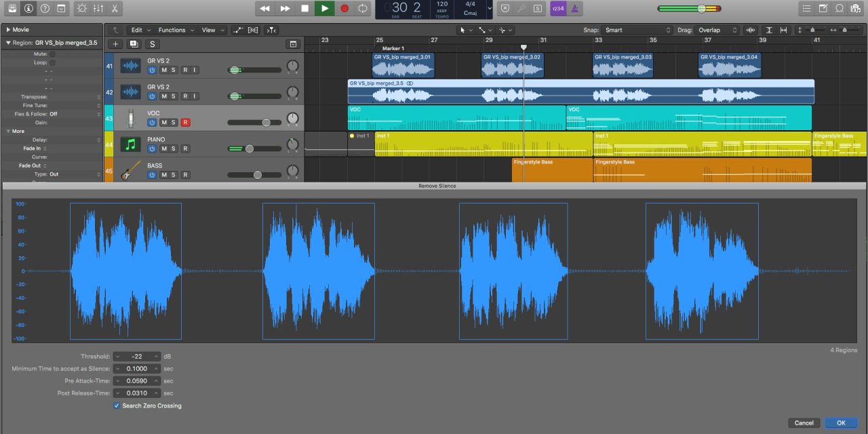Enable the region Loop checkbox
868x434 pixels.
[x=52, y=62]
